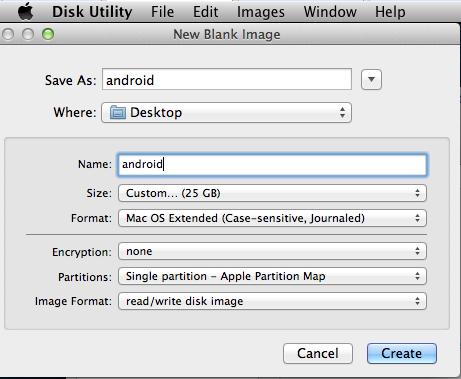Open the Window menu
461x379 pixels.
tap(330, 12)
